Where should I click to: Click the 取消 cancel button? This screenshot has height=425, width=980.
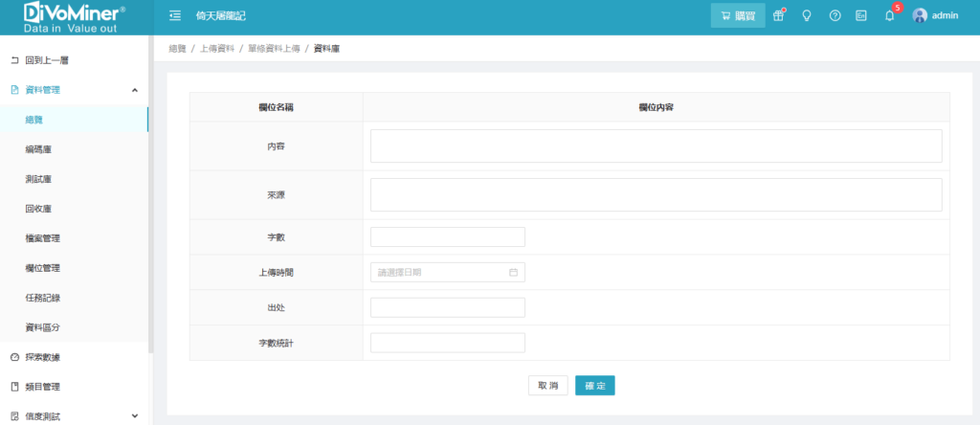click(547, 385)
